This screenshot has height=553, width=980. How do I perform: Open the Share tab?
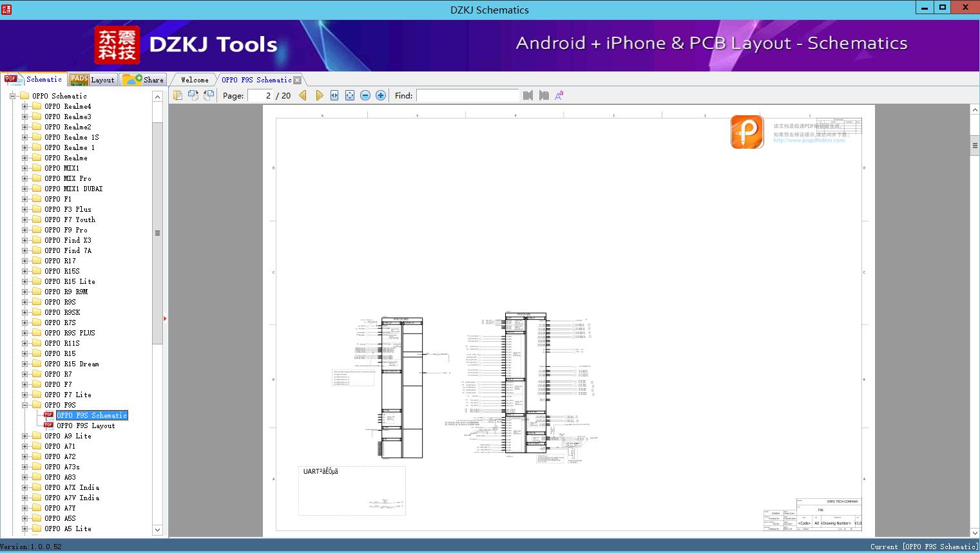(x=143, y=80)
